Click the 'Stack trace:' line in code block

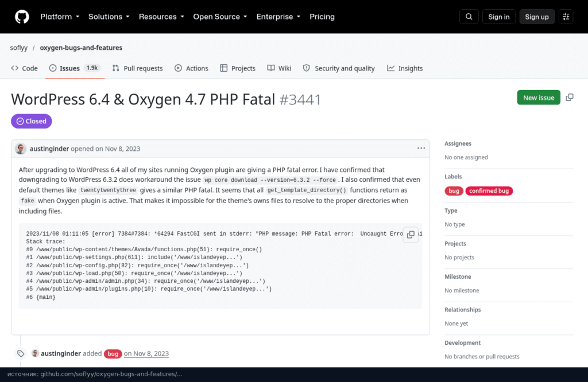coord(46,241)
